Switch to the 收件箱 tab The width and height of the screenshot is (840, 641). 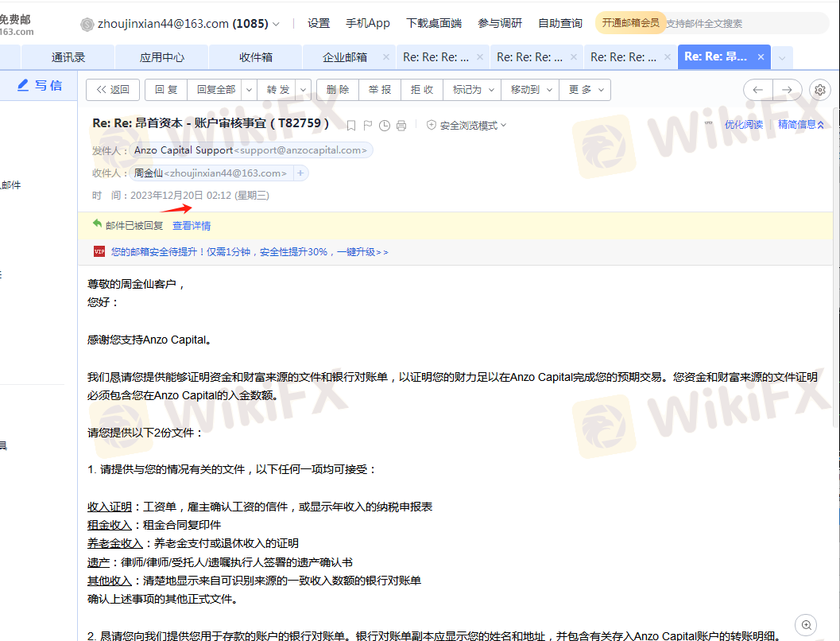point(256,57)
